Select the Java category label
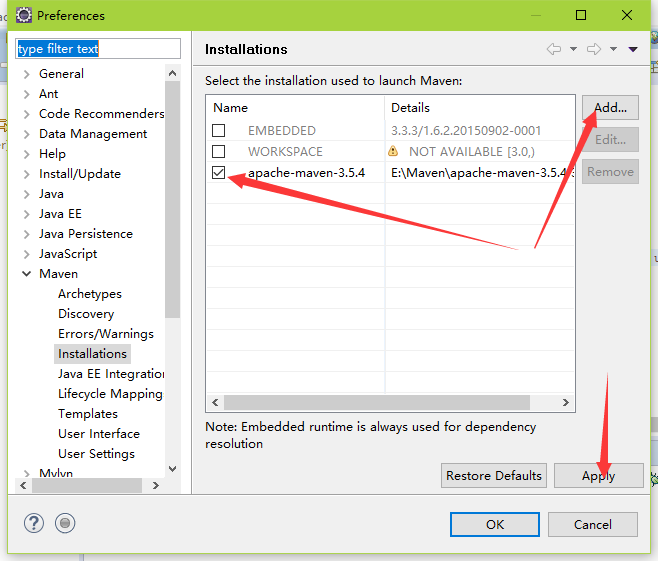Screen dimensions: 658x561 (51, 194)
